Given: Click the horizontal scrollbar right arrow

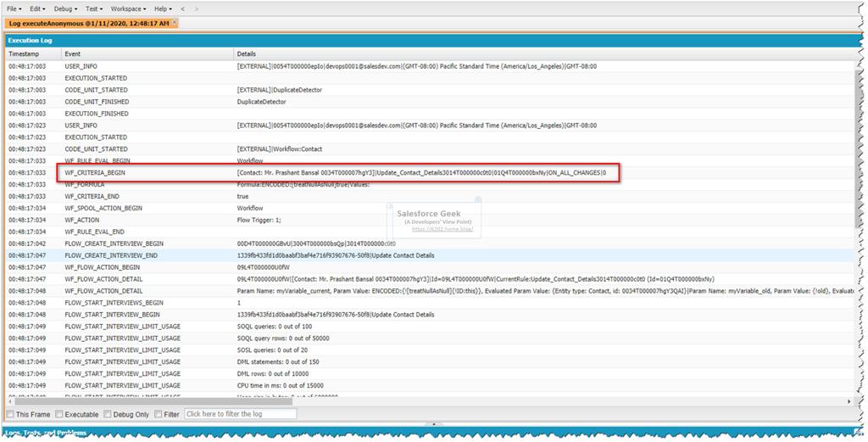Looking at the screenshot, I should [849, 401].
